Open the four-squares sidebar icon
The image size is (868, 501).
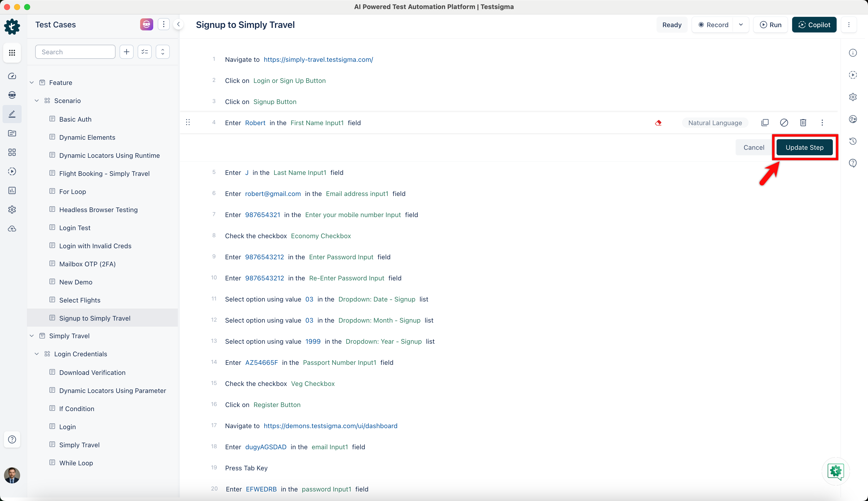(x=12, y=152)
